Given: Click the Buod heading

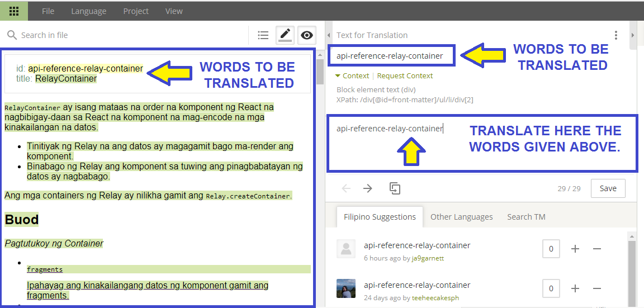Looking at the screenshot, I should [x=22, y=220].
